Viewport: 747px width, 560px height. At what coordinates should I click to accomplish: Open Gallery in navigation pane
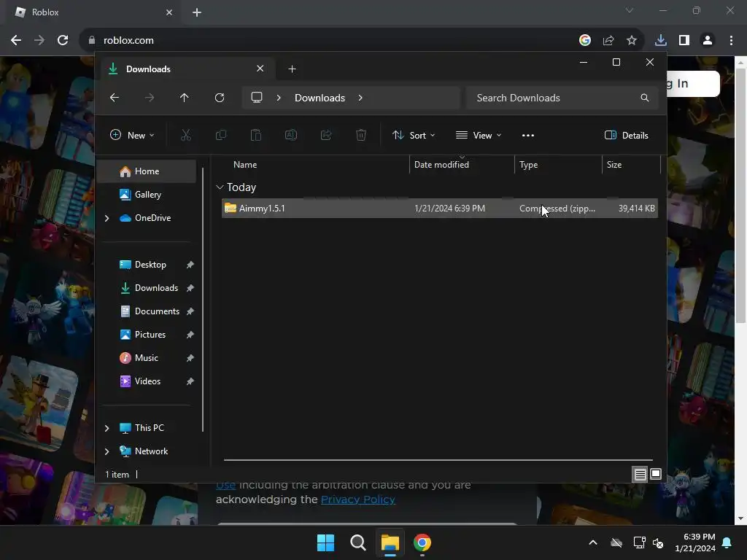pyautogui.click(x=146, y=195)
